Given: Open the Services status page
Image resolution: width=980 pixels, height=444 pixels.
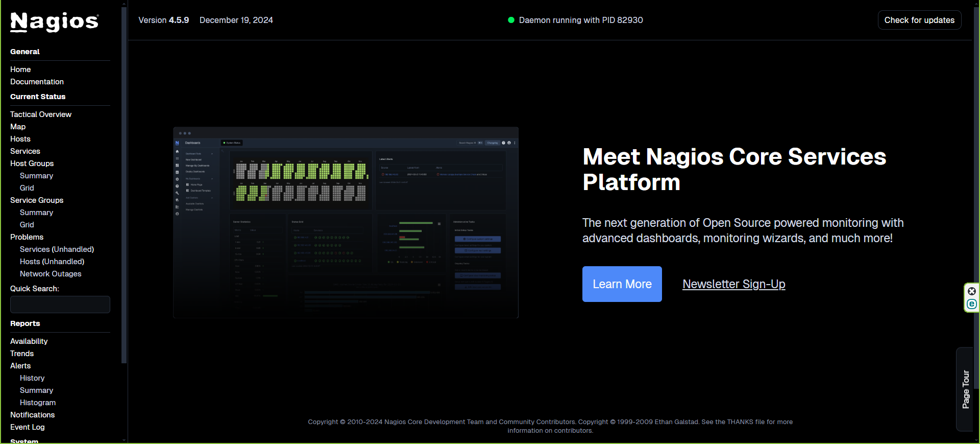Looking at the screenshot, I should [25, 151].
